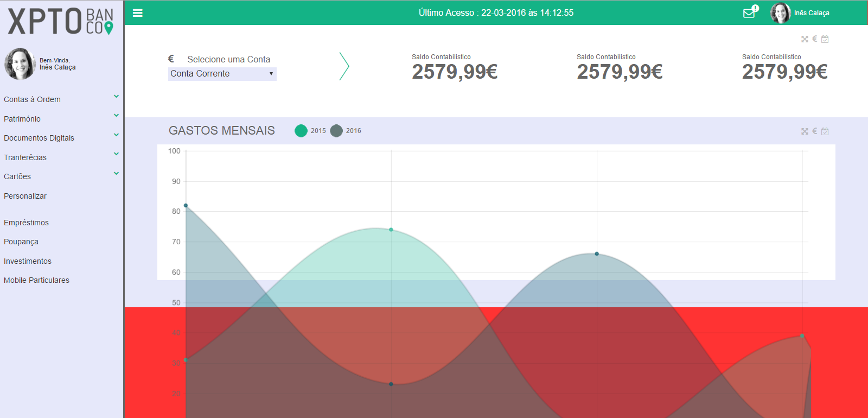
Task: Click the euro icon in the balances panel
Action: 814,39
